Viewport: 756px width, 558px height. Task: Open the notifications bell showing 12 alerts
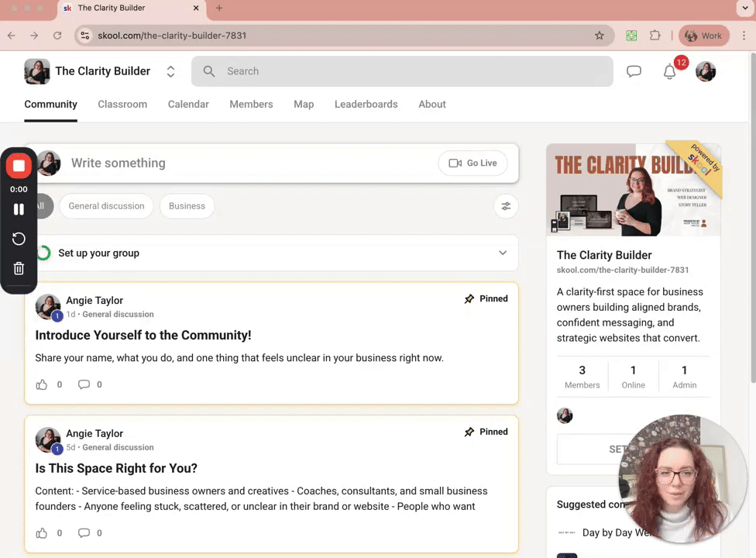[x=669, y=71]
